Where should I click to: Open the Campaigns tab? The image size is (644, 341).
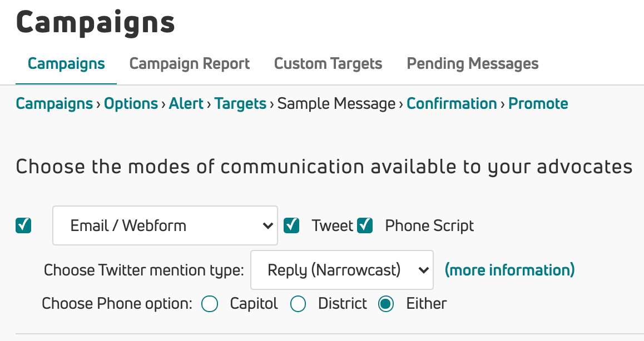click(x=66, y=64)
